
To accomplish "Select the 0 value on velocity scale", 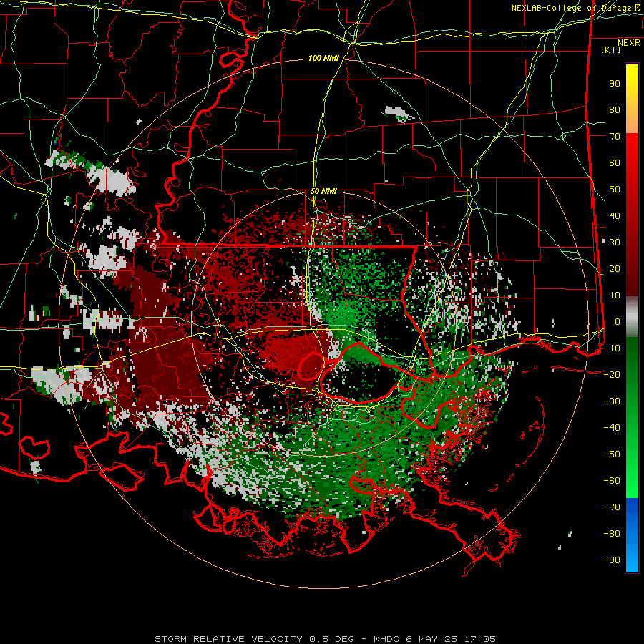I will (618, 322).
